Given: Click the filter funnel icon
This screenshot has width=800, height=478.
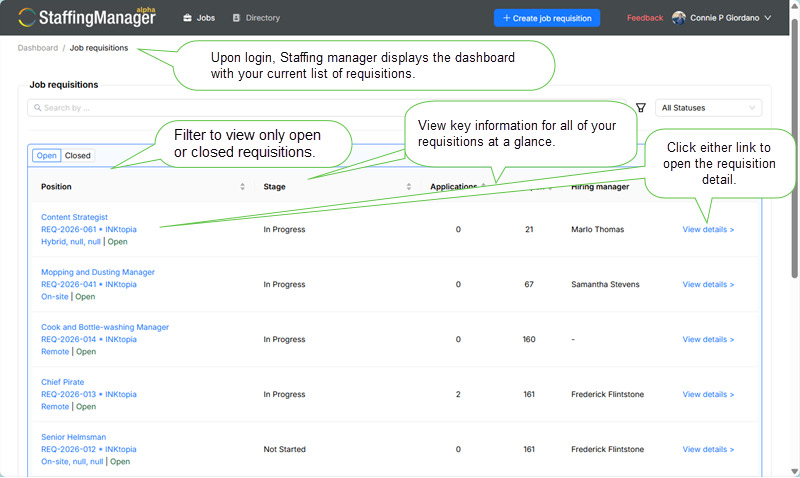Looking at the screenshot, I should point(641,108).
